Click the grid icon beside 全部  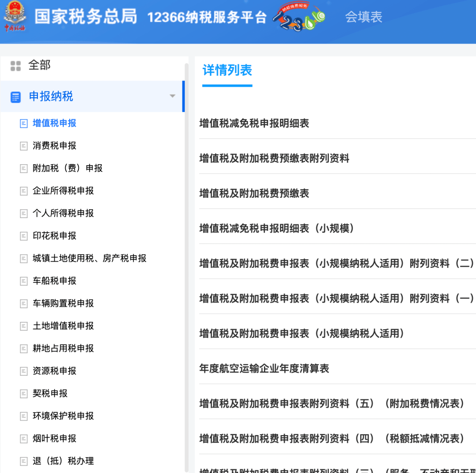tap(15, 64)
